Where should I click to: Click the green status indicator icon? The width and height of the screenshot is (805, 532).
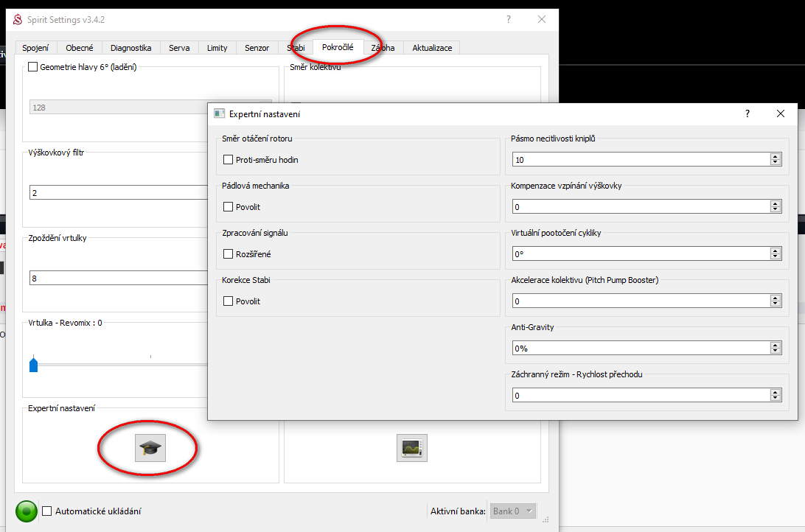pyautogui.click(x=27, y=511)
